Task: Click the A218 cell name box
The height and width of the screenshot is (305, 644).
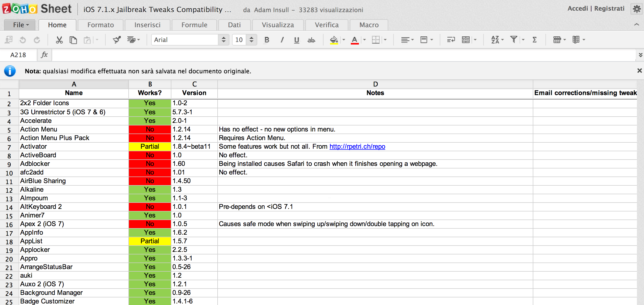Action: tap(18, 55)
